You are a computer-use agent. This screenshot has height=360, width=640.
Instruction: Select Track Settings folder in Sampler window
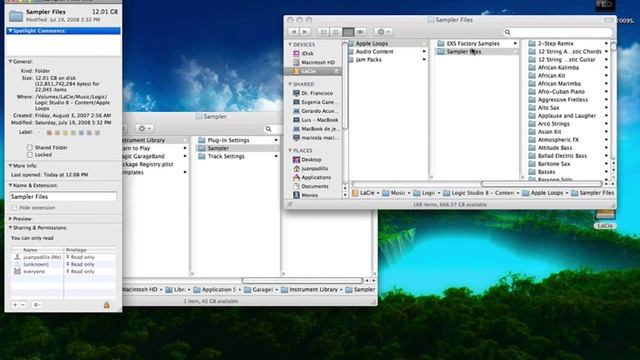(x=238, y=156)
